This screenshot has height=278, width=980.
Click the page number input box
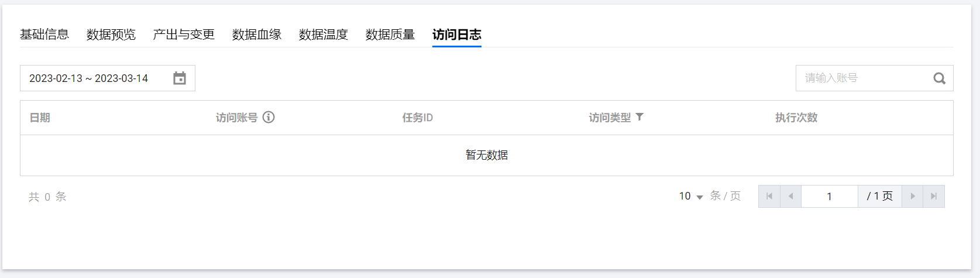(829, 196)
